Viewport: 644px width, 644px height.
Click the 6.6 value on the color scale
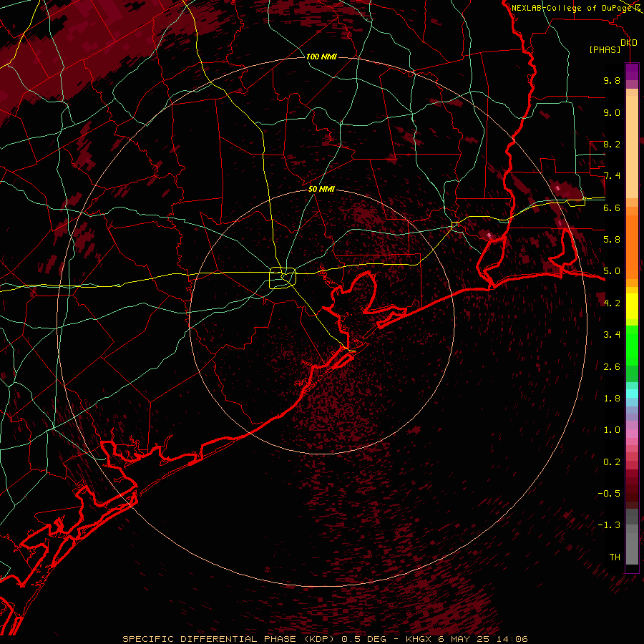pos(612,208)
